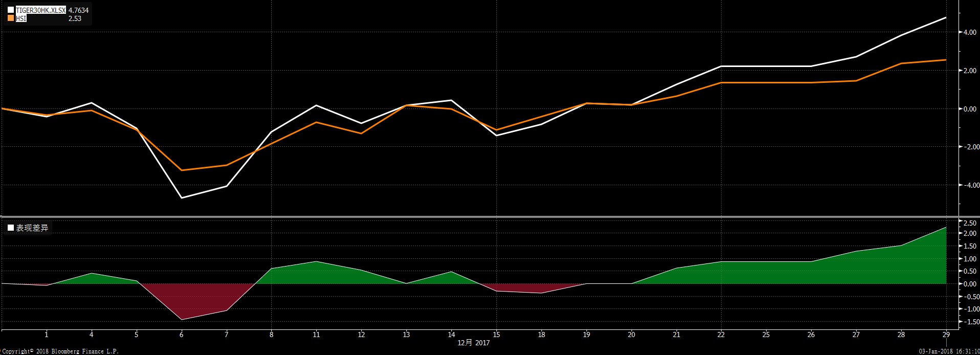
Task: Click the 2.50 lower panel axis label
Action: point(970,224)
